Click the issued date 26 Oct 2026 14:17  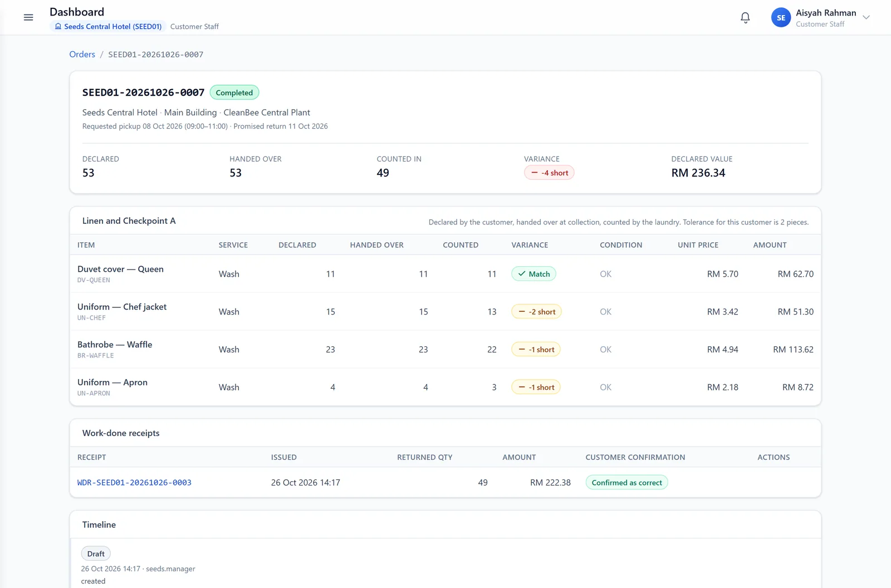pos(306,483)
